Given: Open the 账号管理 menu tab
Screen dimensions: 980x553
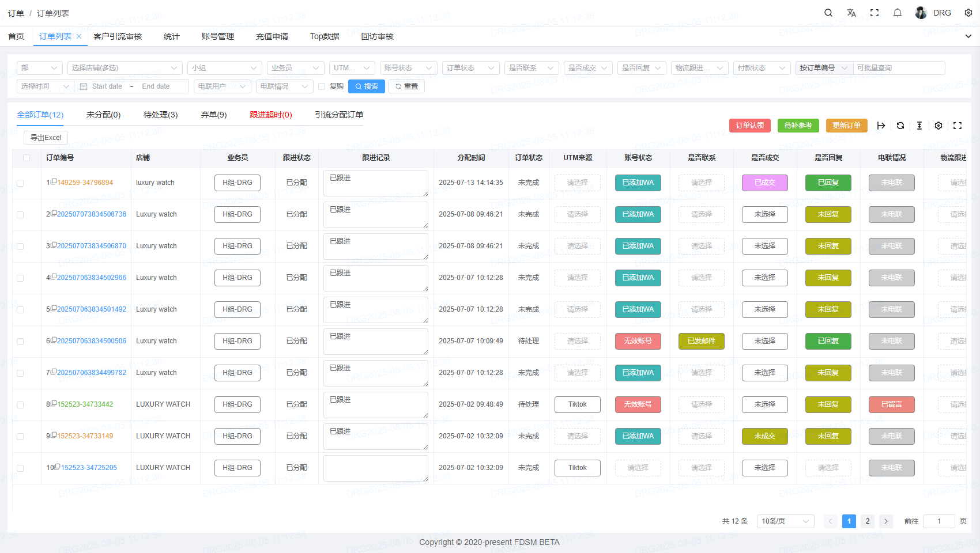Looking at the screenshot, I should pos(218,36).
